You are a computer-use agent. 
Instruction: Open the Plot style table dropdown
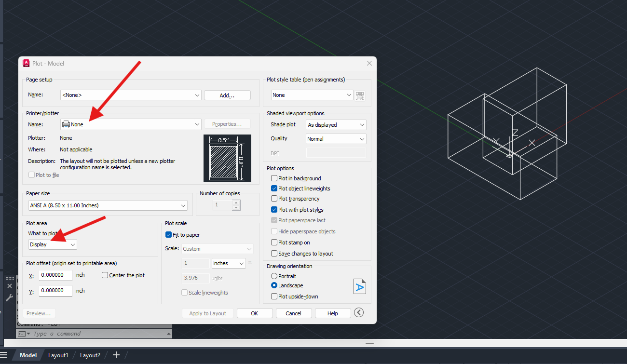point(312,95)
